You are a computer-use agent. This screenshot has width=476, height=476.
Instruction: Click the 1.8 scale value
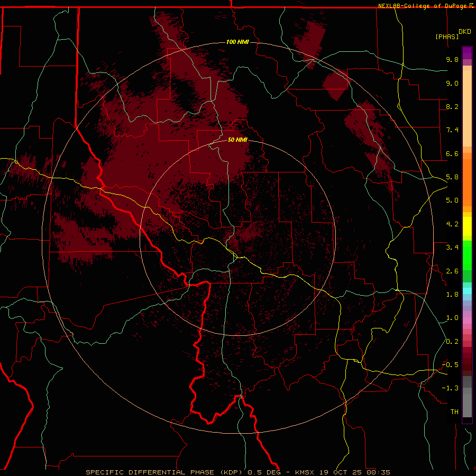[x=452, y=295]
